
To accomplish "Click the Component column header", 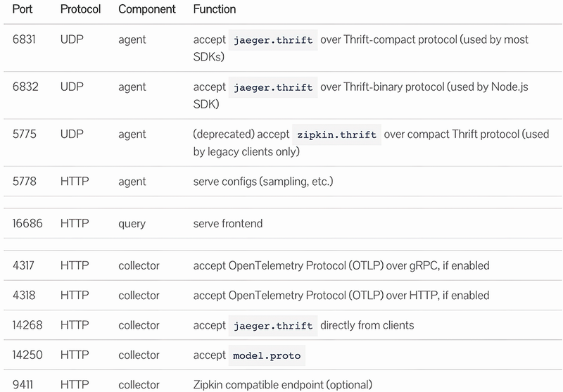I will click(147, 9).
